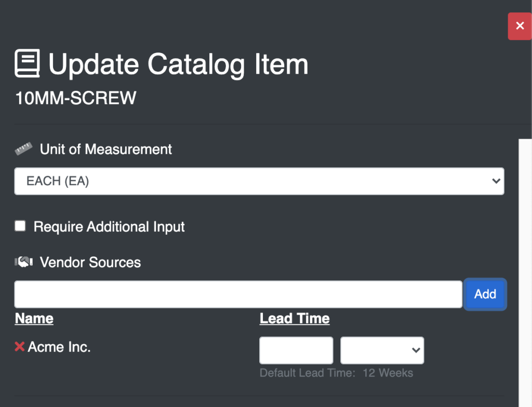The image size is (532, 407).
Task: Click the ruler icon beside Unit of Measurement
Action: tap(23, 149)
